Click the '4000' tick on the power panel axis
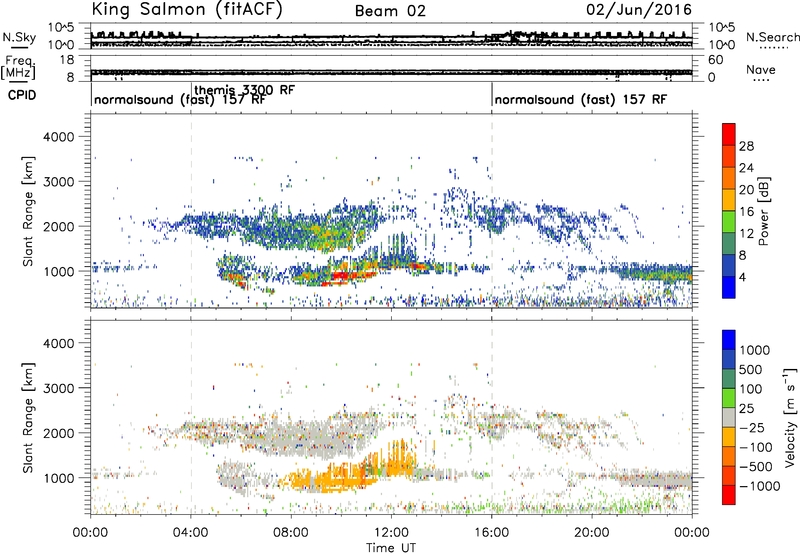 pos(59,137)
